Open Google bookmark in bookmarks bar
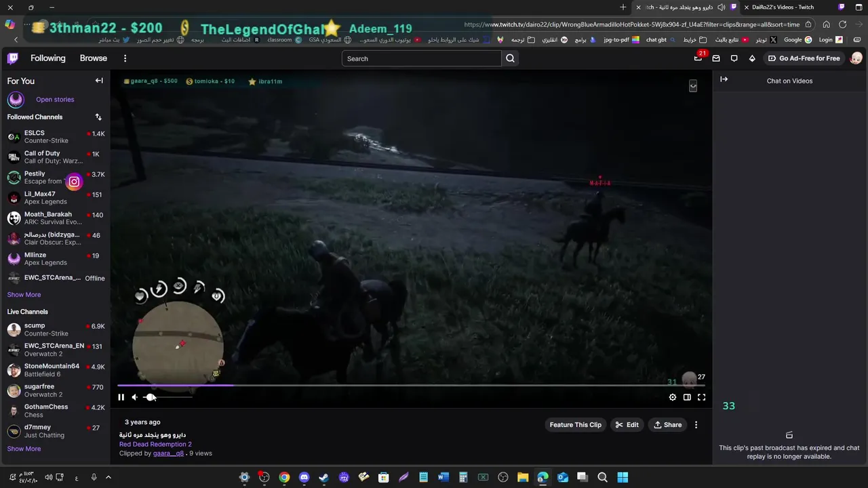This screenshot has width=868, height=488. point(797,40)
